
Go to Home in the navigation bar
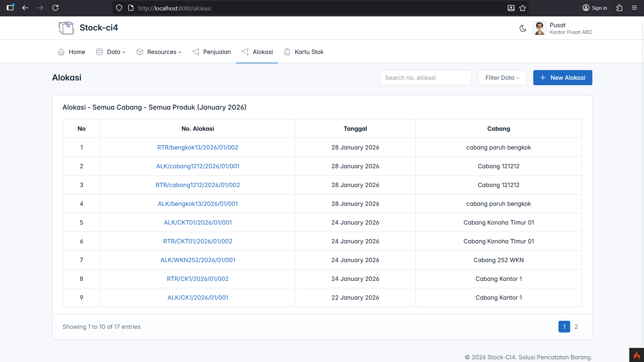(71, 52)
